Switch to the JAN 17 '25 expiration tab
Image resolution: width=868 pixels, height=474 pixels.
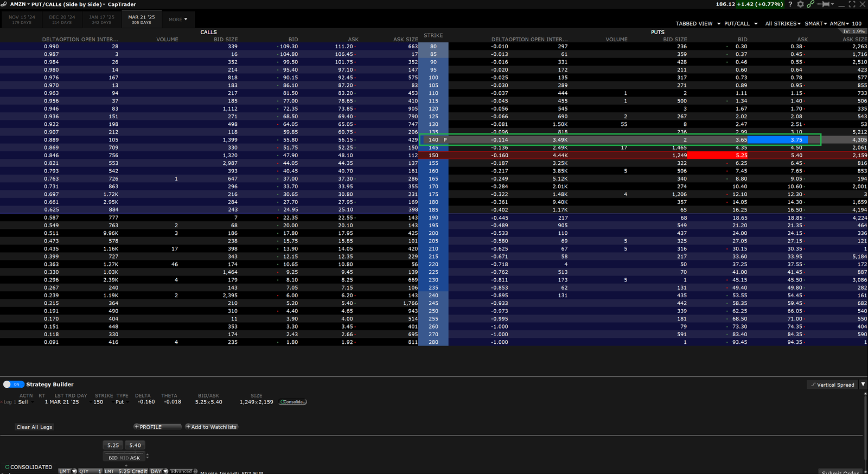coord(101,20)
